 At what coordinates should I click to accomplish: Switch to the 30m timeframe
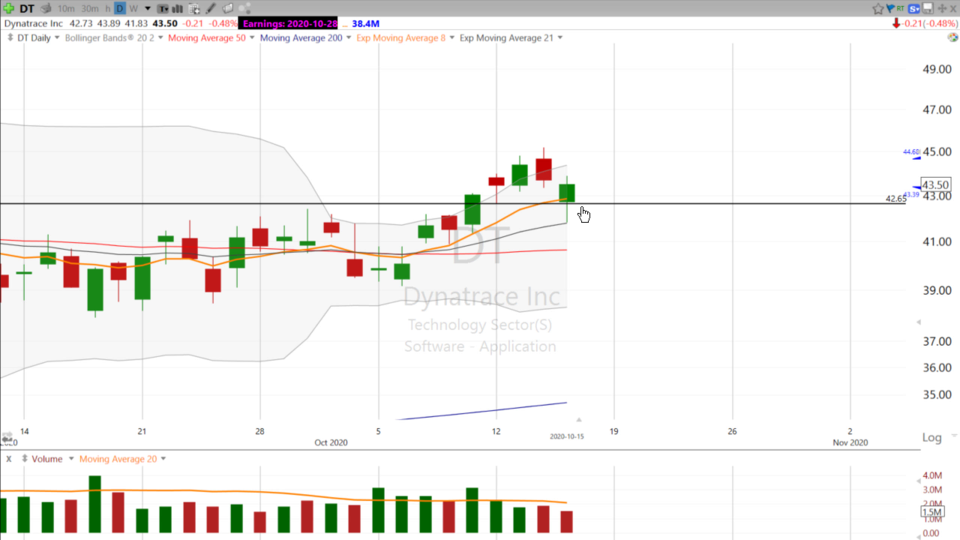(x=89, y=9)
